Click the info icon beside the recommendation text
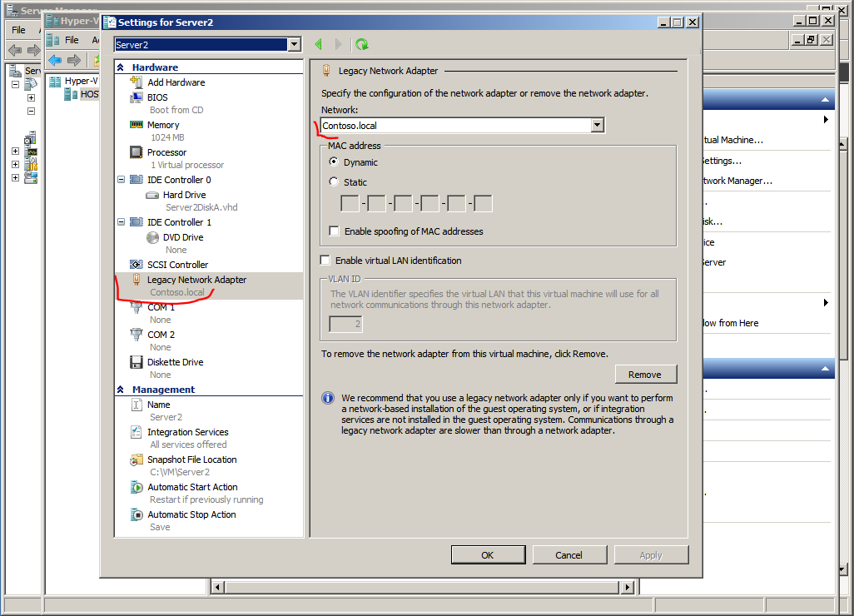Image resolution: width=854 pixels, height=616 pixels. 328,398
